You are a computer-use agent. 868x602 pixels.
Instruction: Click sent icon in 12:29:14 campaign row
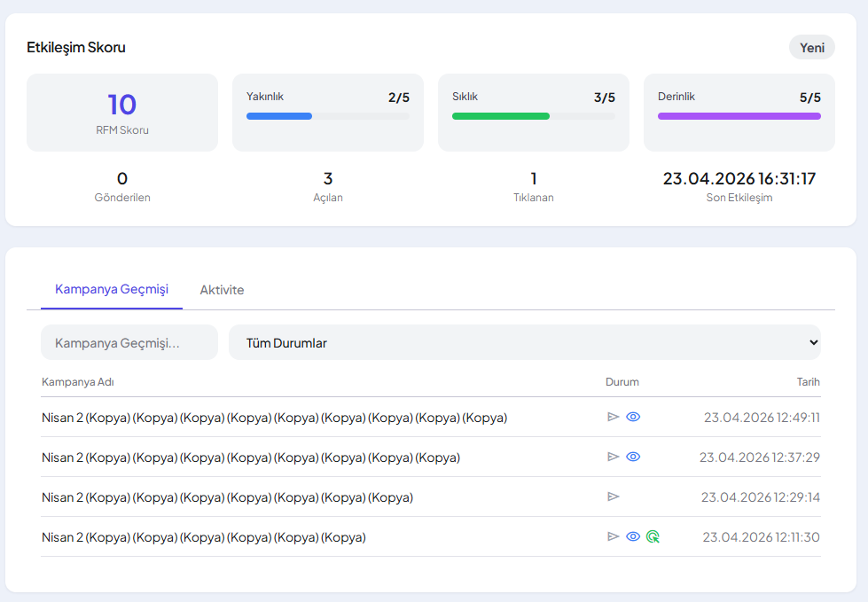(x=613, y=496)
